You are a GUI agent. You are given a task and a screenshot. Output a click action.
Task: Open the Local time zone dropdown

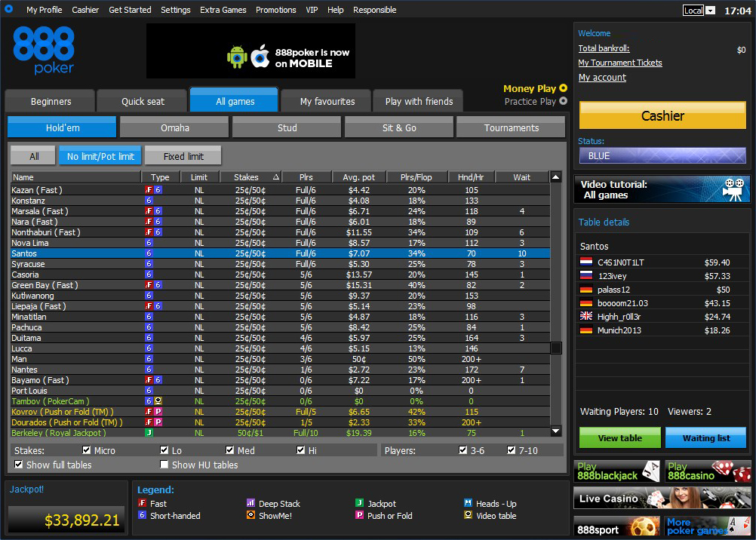[x=711, y=11]
